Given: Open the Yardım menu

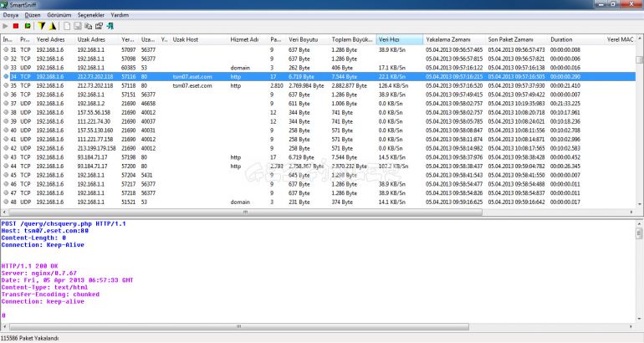Looking at the screenshot, I should tap(120, 15).
